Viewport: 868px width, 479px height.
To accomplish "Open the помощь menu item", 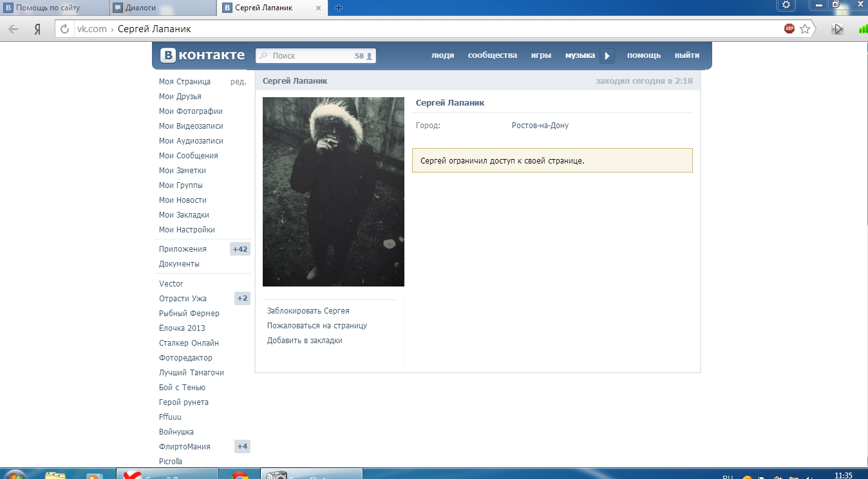I will (644, 55).
